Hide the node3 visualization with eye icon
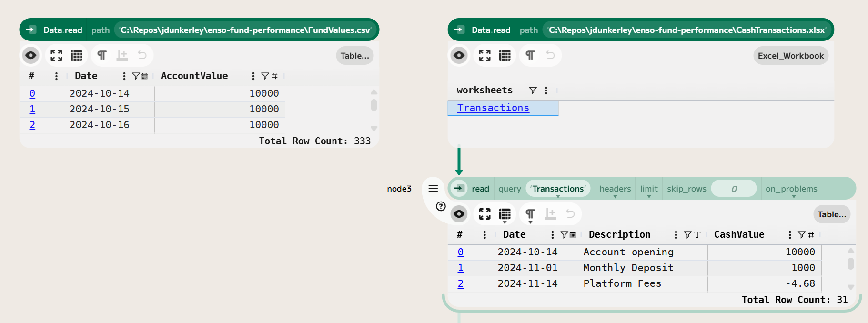The image size is (868, 323). pyautogui.click(x=459, y=214)
